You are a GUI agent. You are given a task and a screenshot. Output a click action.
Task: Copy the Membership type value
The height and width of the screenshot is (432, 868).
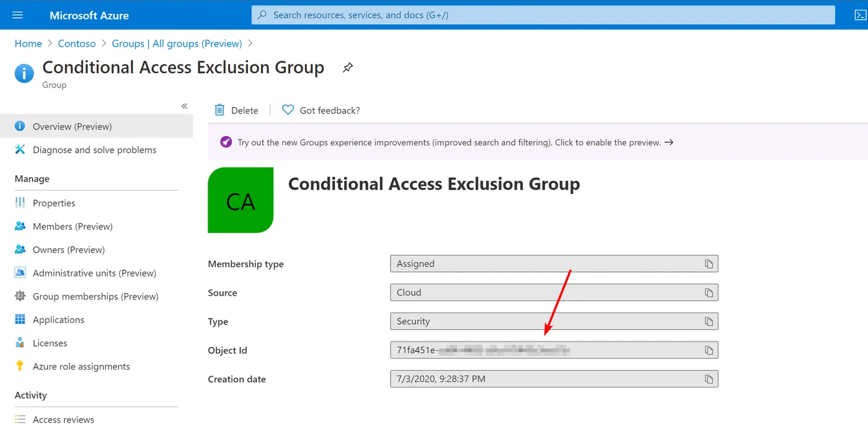coord(709,264)
